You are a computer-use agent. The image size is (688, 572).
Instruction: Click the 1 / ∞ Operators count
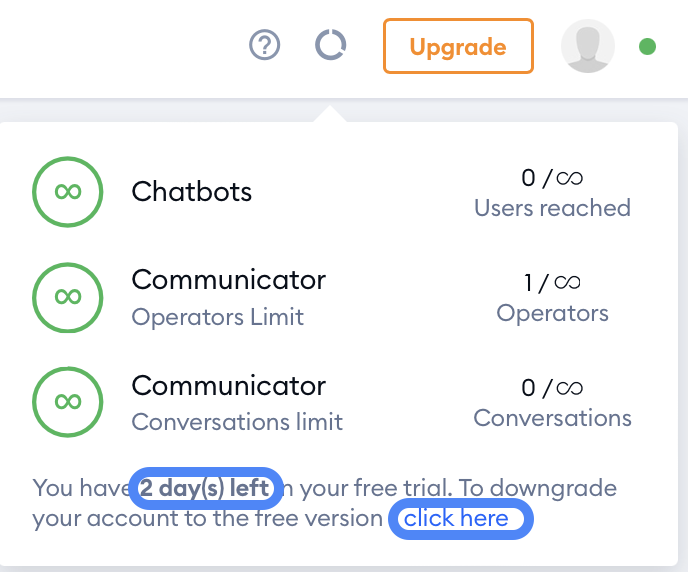(552, 282)
